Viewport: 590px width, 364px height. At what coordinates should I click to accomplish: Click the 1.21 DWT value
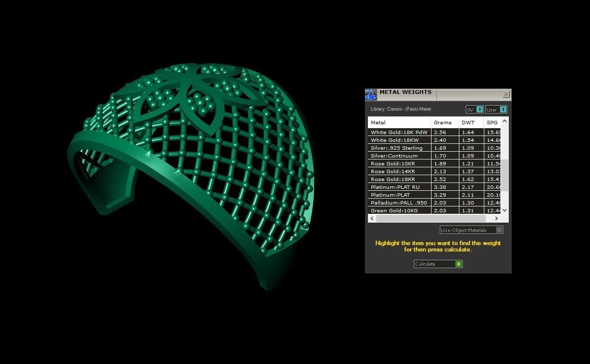[468, 164]
